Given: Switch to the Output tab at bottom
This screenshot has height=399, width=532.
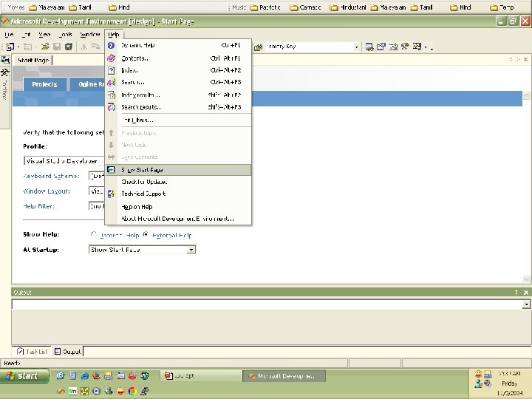Looking at the screenshot, I should point(68,352).
